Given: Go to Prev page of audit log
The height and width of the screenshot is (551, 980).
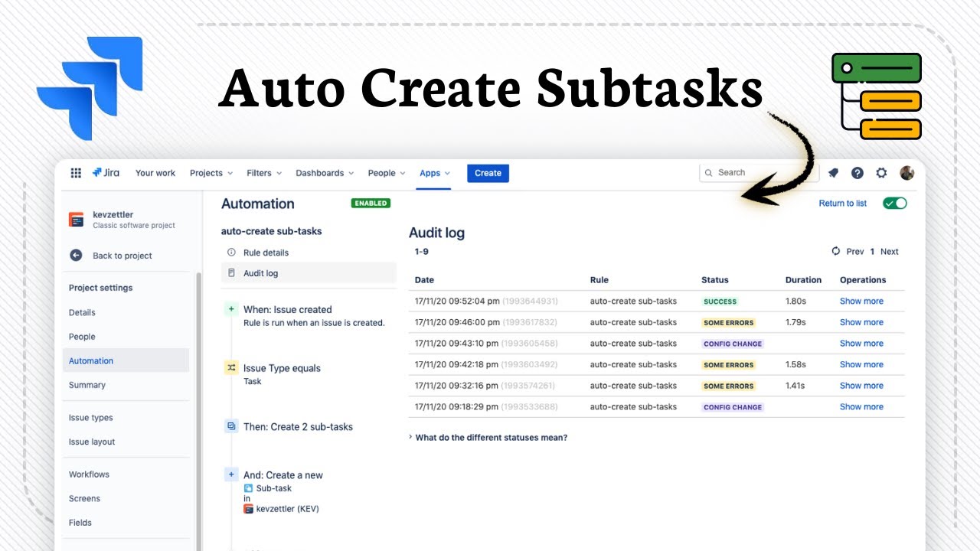Looking at the screenshot, I should [855, 252].
